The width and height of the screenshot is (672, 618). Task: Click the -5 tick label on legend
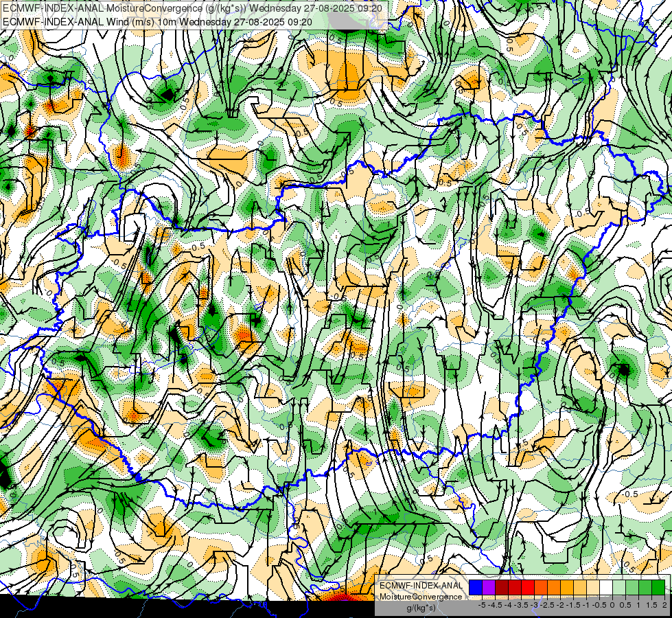[482, 605]
